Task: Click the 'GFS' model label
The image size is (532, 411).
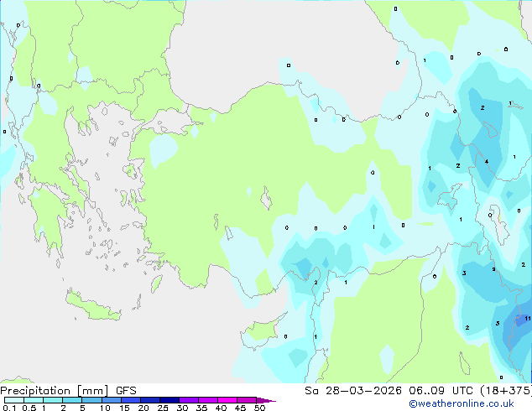Action: pos(126,391)
